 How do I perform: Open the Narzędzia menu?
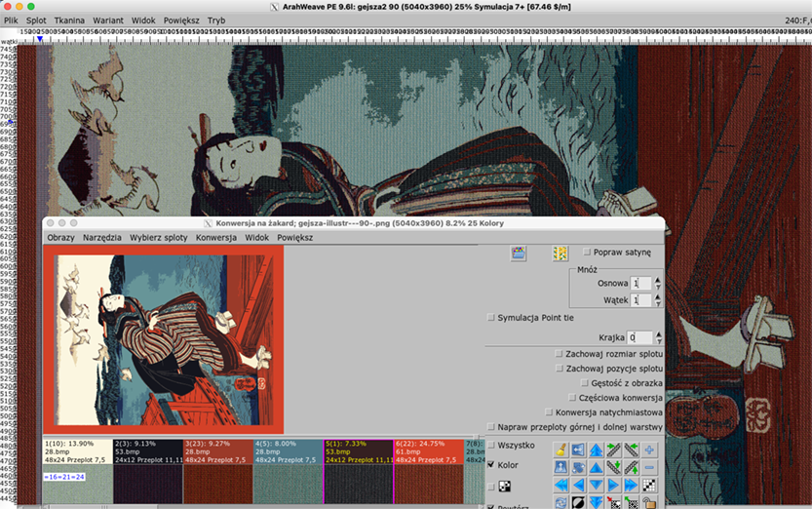click(x=102, y=237)
